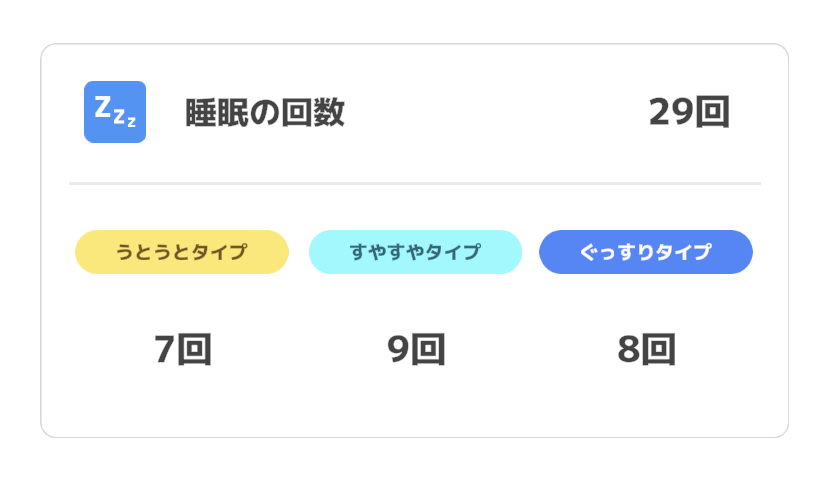
Task: Choose the rightmost sleep type label
Action: coord(646,252)
